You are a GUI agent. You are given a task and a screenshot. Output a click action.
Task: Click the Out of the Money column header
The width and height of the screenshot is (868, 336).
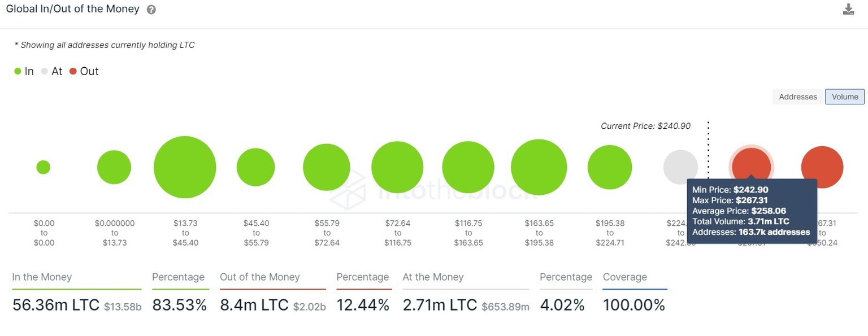pyautogui.click(x=259, y=277)
